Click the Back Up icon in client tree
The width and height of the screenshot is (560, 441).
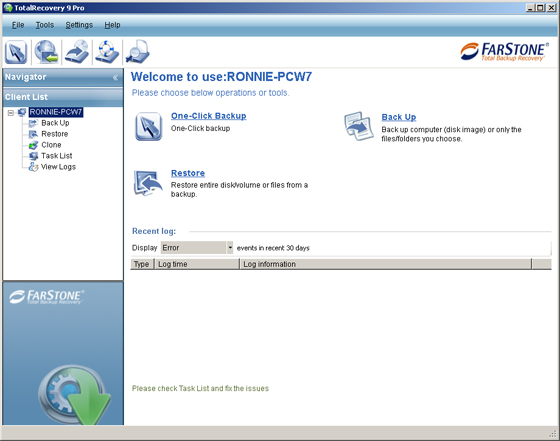coord(33,123)
